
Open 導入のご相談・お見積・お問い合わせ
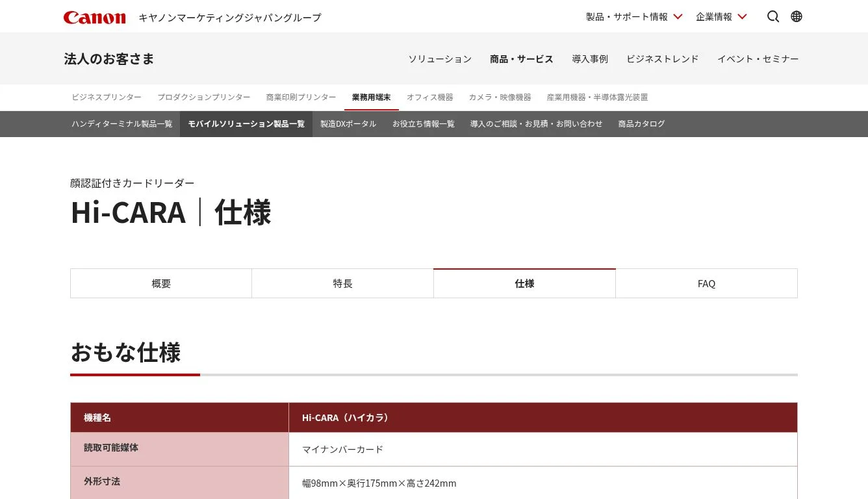click(x=537, y=123)
